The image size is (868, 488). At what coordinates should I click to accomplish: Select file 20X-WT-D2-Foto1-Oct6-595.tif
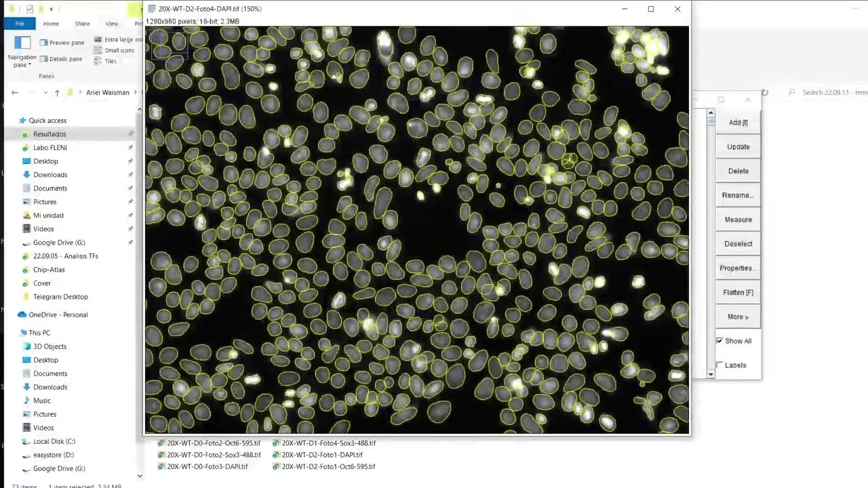(x=323, y=466)
